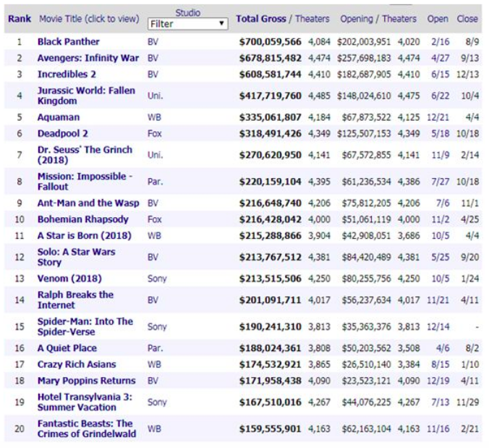Open Ralph Breaks the Internet link

[x=75, y=300]
